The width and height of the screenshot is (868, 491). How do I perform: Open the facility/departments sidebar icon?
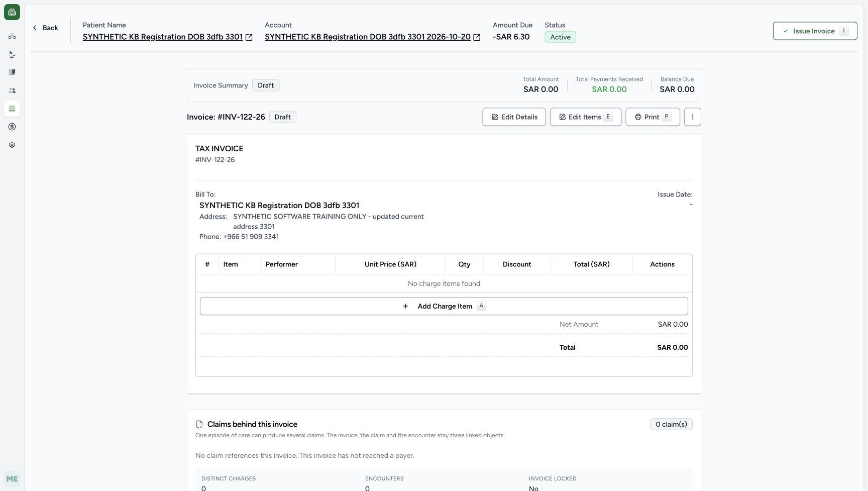click(12, 36)
